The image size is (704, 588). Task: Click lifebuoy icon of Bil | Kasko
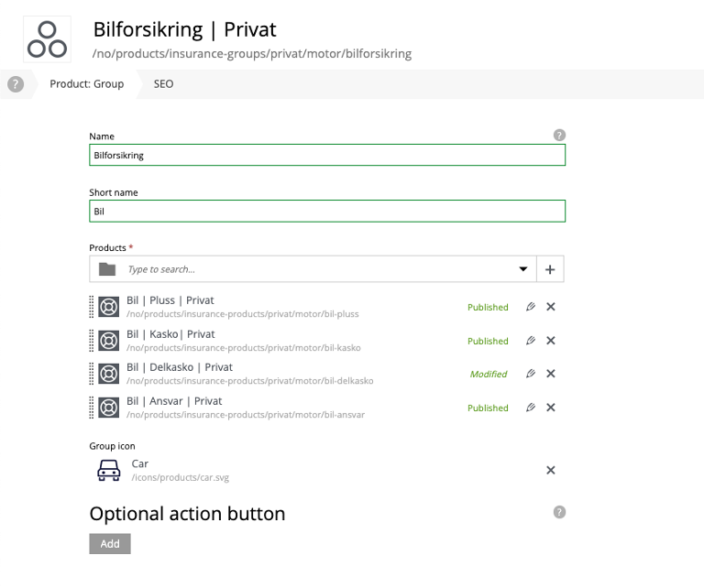[109, 341]
